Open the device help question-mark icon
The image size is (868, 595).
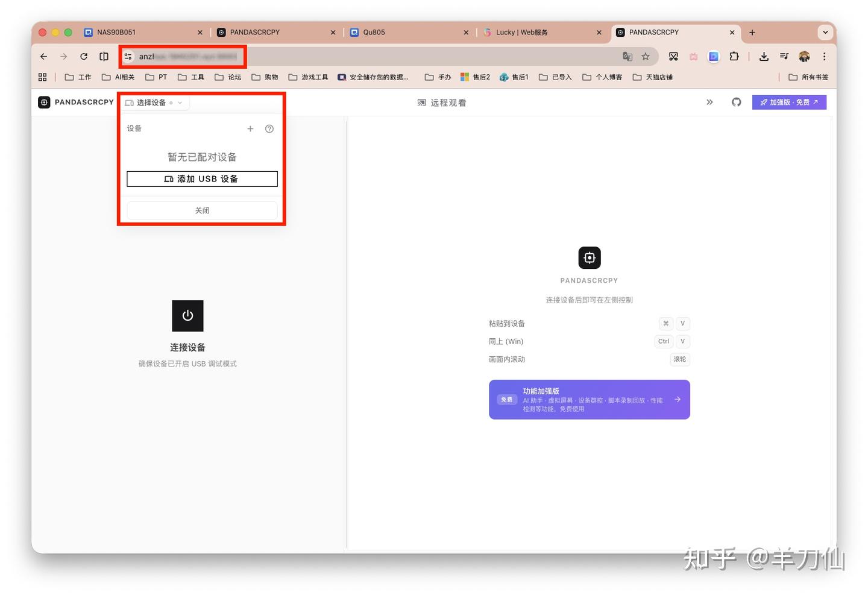[x=269, y=128]
